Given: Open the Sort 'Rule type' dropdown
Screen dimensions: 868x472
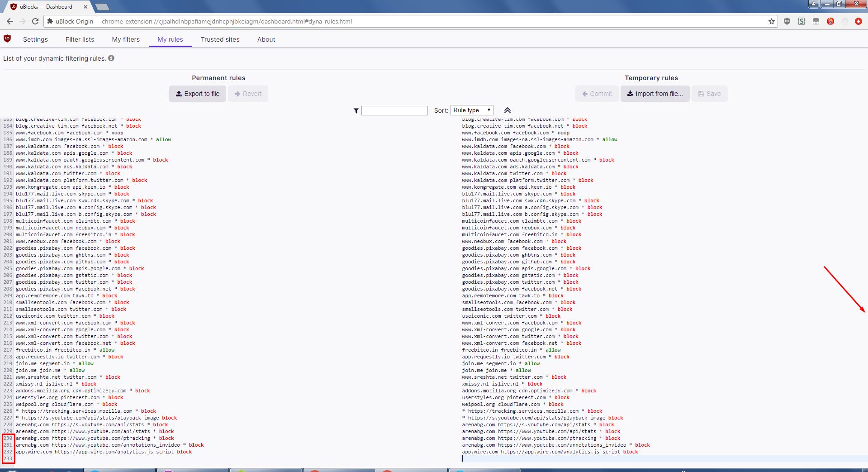Looking at the screenshot, I should click(472, 110).
